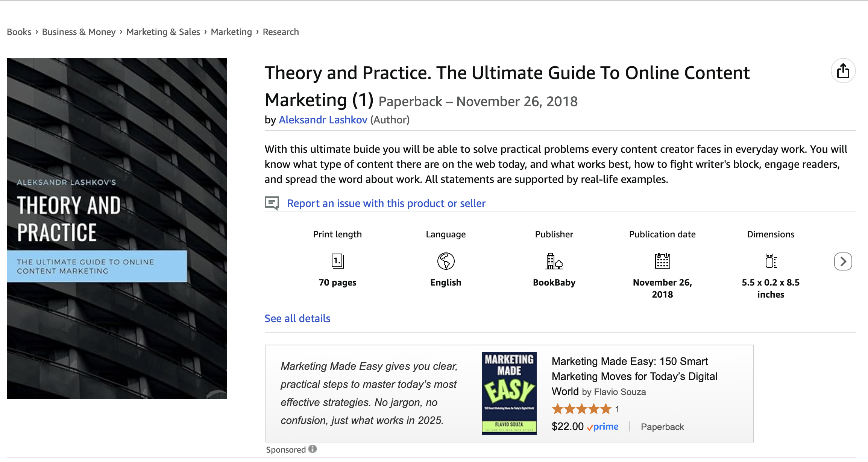
Task: Open the Research breadcrumb category
Action: [281, 32]
